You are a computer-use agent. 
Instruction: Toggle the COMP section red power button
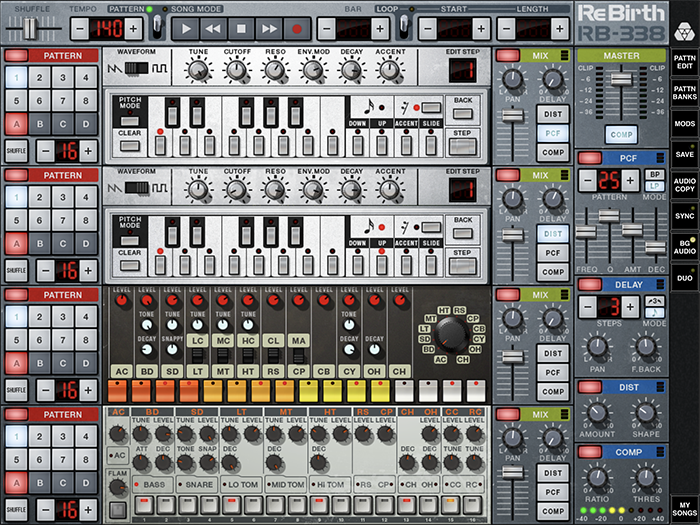590,452
